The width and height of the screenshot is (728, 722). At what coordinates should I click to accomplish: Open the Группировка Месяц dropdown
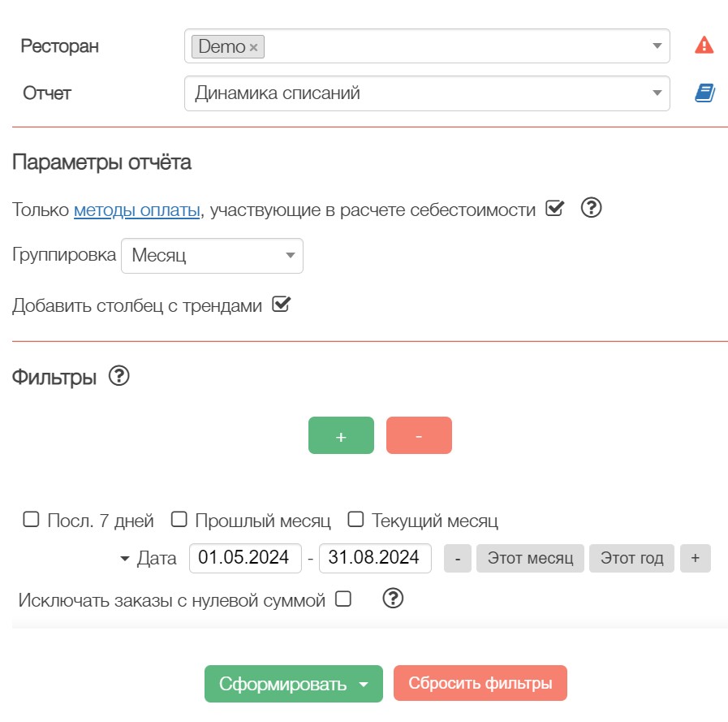point(212,256)
